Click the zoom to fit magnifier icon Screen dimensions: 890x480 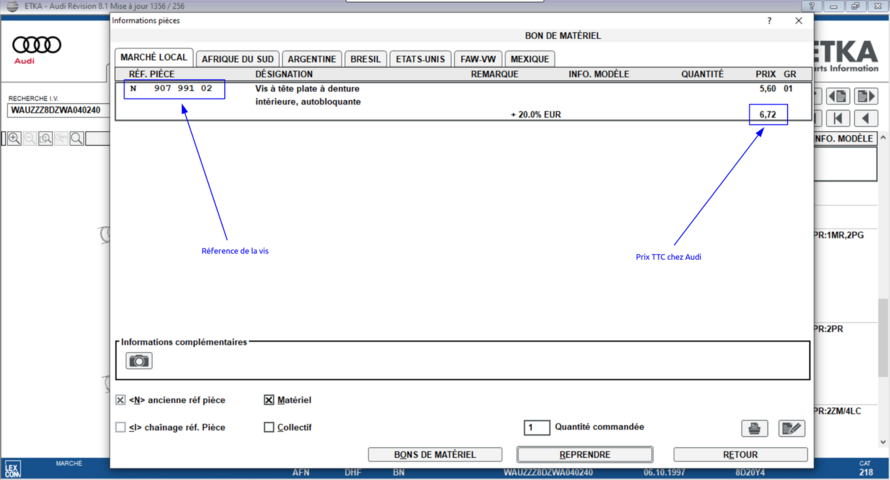[x=45, y=138]
